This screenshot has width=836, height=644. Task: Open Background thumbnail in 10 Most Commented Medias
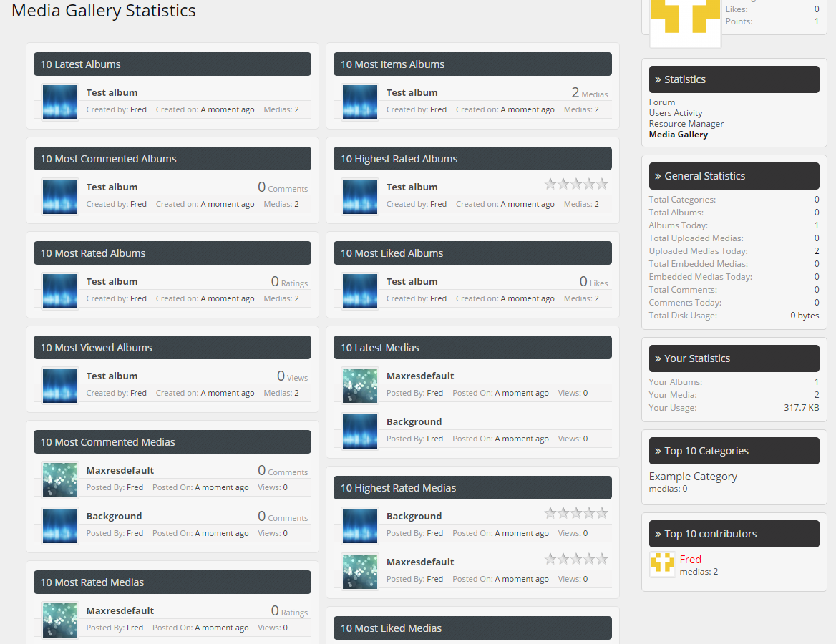click(60, 526)
